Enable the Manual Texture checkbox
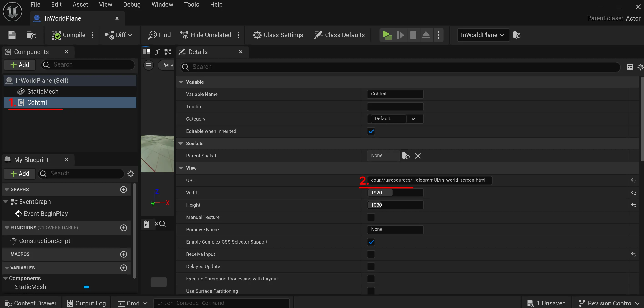 click(371, 217)
